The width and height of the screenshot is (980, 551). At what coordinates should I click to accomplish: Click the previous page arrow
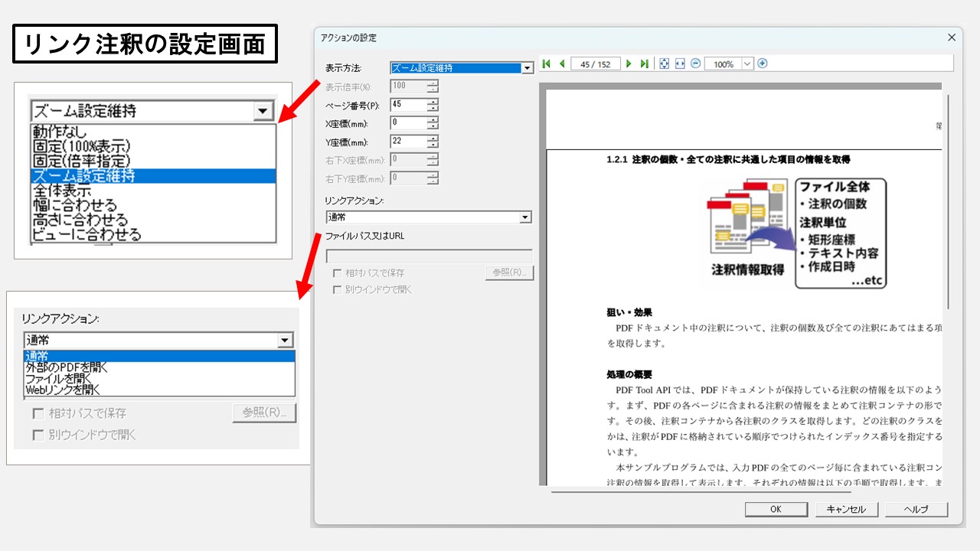click(x=562, y=64)
